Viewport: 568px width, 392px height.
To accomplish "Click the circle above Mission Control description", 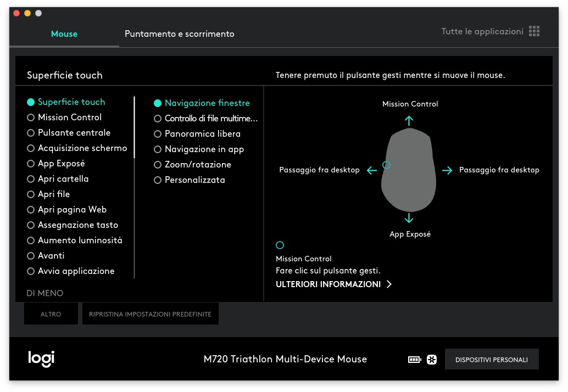I will [280, 245].
